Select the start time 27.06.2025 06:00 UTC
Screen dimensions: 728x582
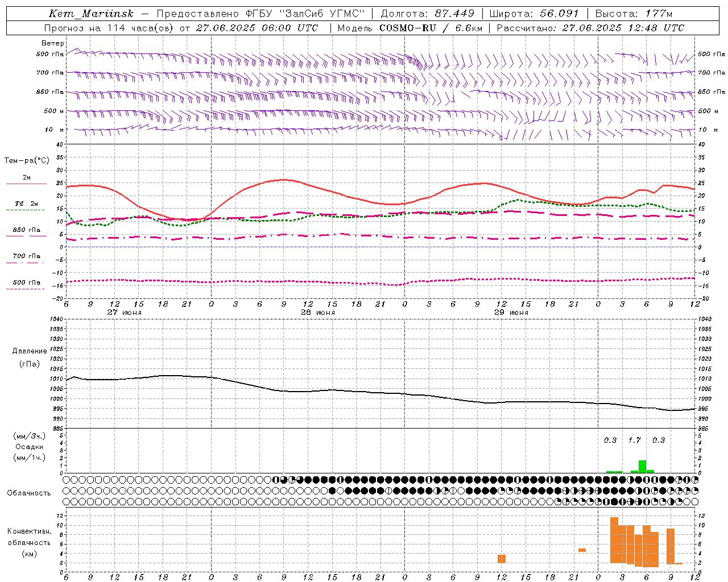tap(257, 28)
